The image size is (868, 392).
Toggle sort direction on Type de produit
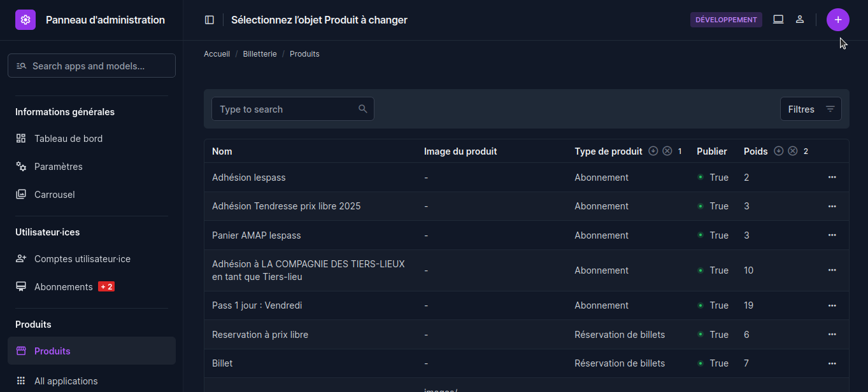pos(653,151)
